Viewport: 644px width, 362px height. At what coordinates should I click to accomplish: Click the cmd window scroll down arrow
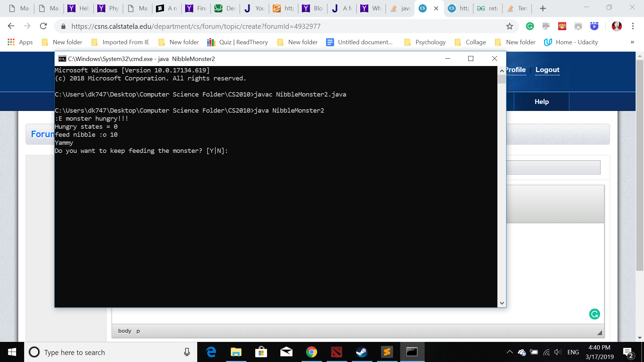pyautogui.click(x=502, y=303)
